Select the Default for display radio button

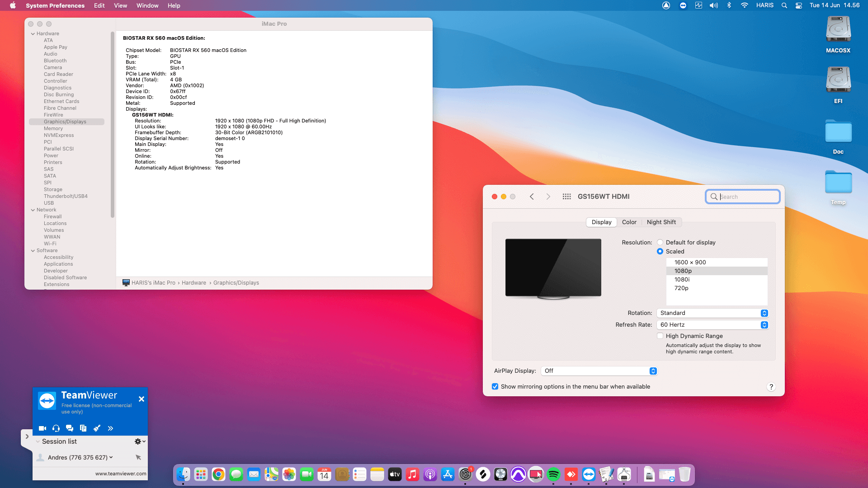tap(660, 242)
